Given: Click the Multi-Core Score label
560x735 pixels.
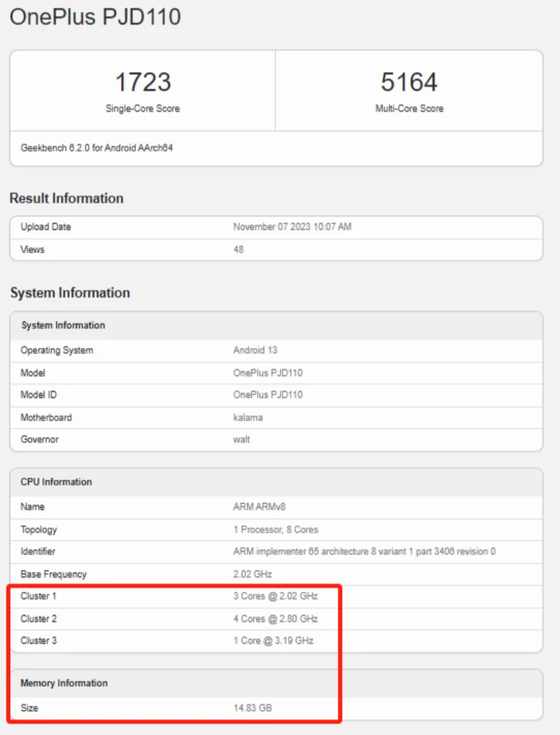Looking at the screenshot, I should (409, 109).
